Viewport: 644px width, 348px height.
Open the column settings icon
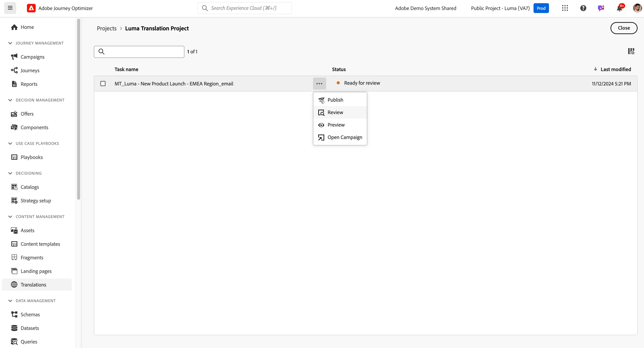point(631,51)
